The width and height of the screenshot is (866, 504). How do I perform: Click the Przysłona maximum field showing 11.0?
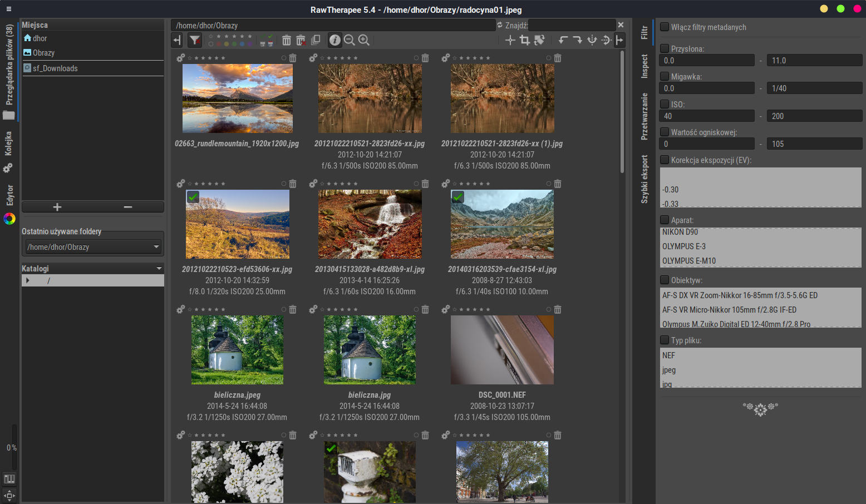(x=814, y=60)
